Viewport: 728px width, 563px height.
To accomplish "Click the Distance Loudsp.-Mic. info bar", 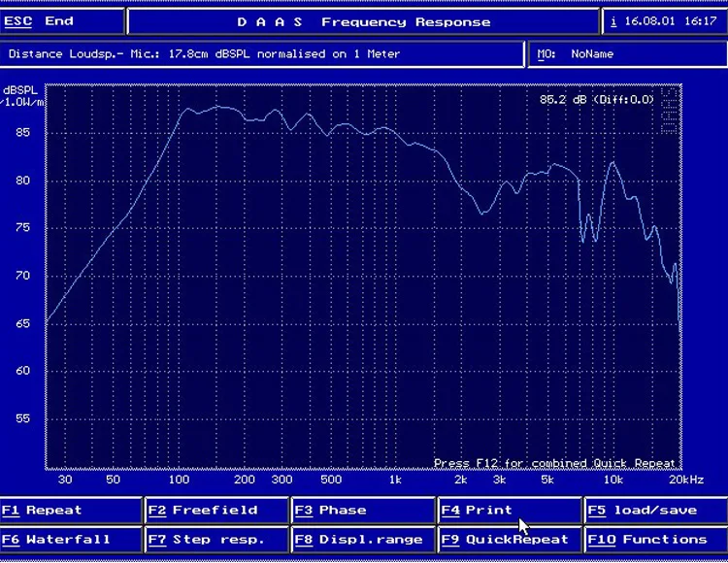I will [x=262, y=53].
